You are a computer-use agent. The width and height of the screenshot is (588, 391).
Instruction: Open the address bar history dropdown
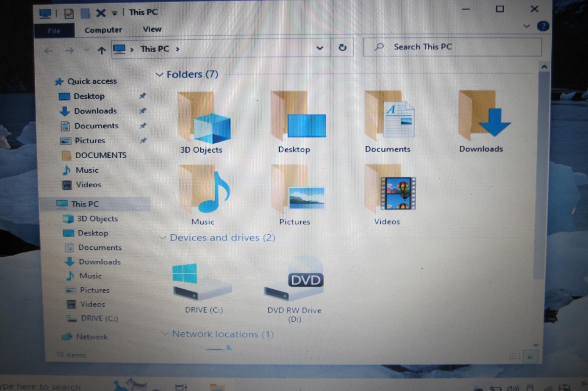point(320,48)
